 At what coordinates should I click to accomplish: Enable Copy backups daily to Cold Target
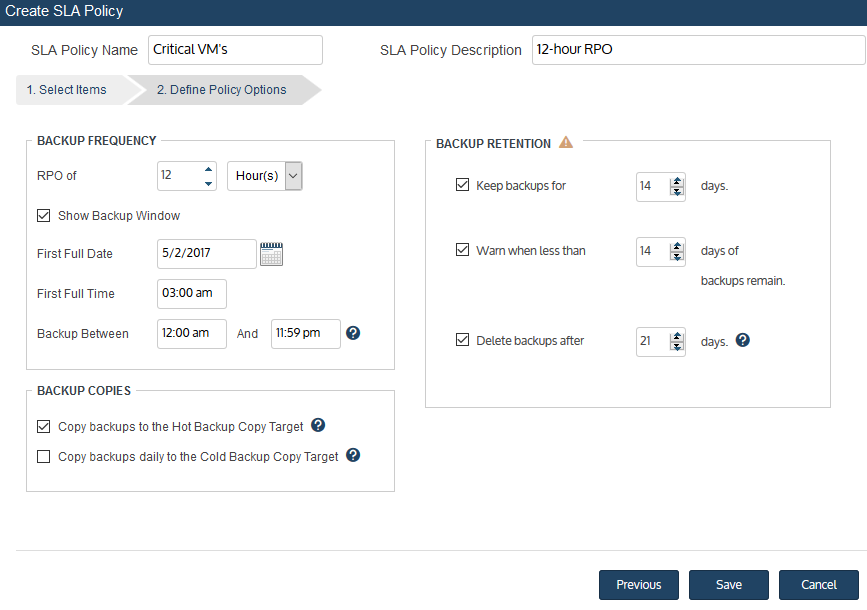[x=44, y=456]
